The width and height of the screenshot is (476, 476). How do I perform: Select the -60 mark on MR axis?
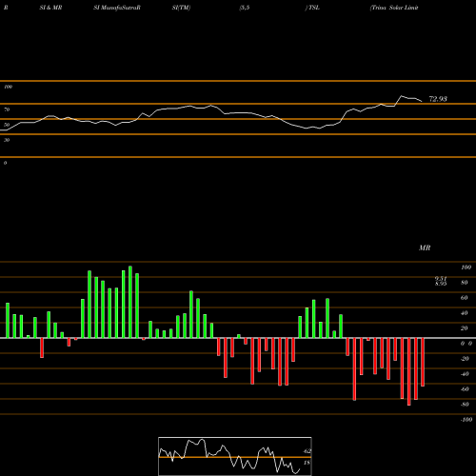(465, 389)
